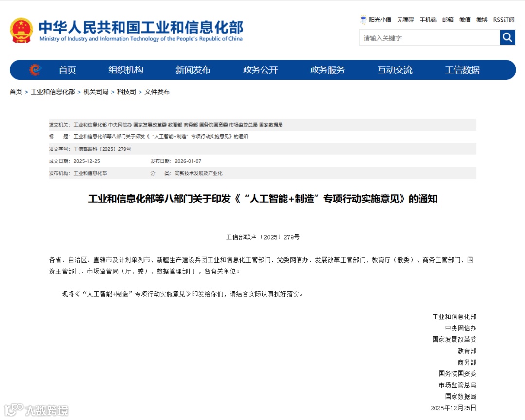This screenshot has width=525, height=420.
Task: Click signature line 工业和信息化部
Action: tap(454, 317)
